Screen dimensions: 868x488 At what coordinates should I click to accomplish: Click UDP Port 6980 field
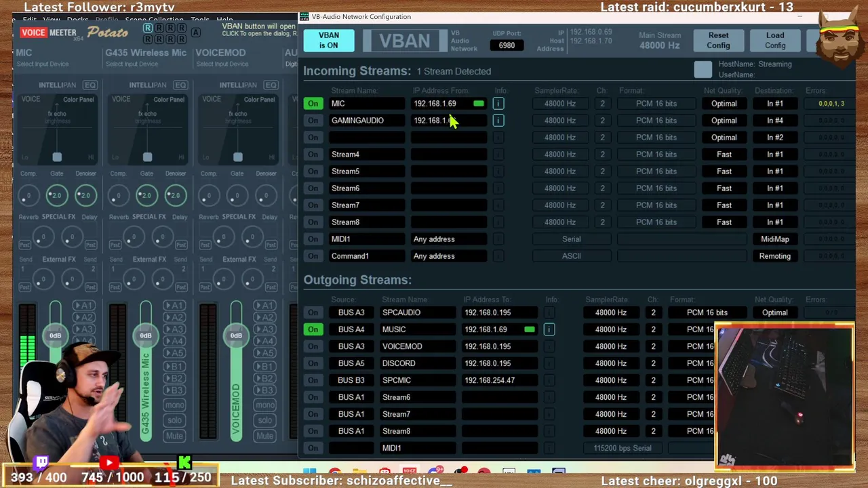tap(507, 45)
